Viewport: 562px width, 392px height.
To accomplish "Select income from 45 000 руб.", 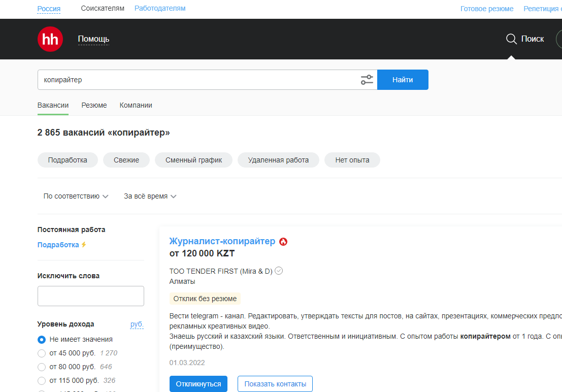I will 42,353.
